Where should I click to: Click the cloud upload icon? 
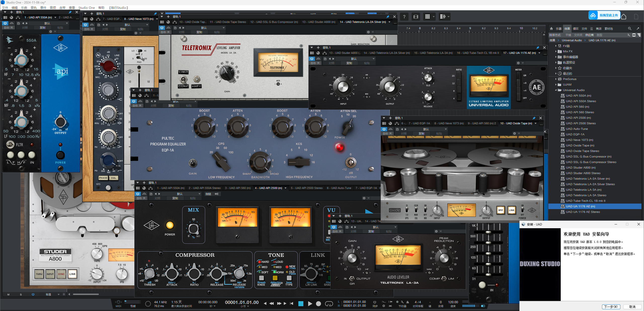pyautogui.click(x=593, y=15)
